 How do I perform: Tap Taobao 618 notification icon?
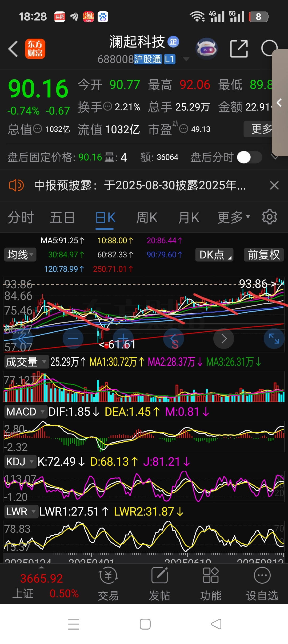coord(89,17)
